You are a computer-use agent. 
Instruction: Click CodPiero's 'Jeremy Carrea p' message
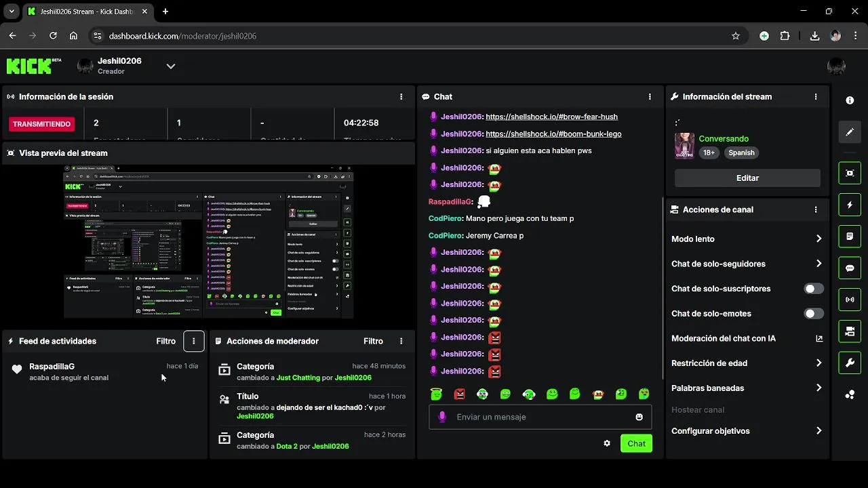click(x=495, y=235)
